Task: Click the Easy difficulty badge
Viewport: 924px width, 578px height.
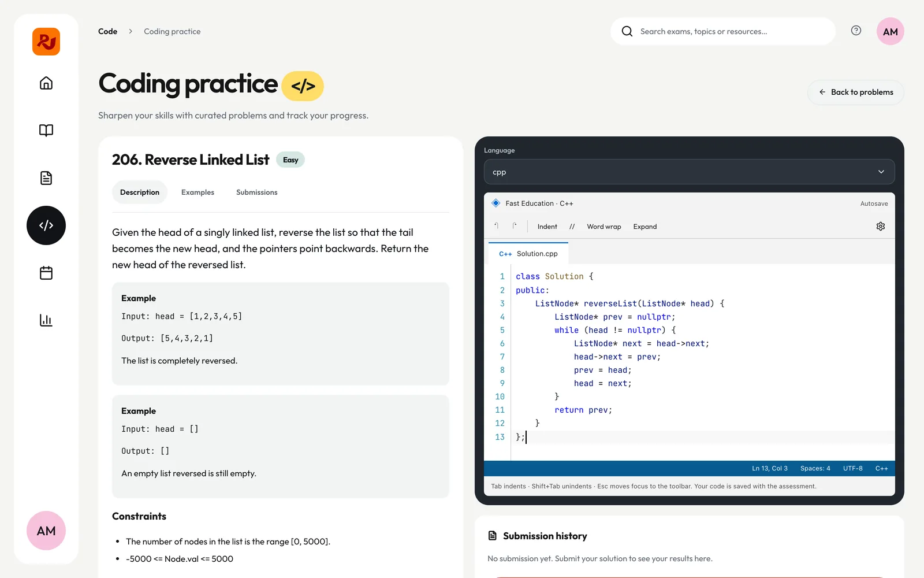Action: 290,160
